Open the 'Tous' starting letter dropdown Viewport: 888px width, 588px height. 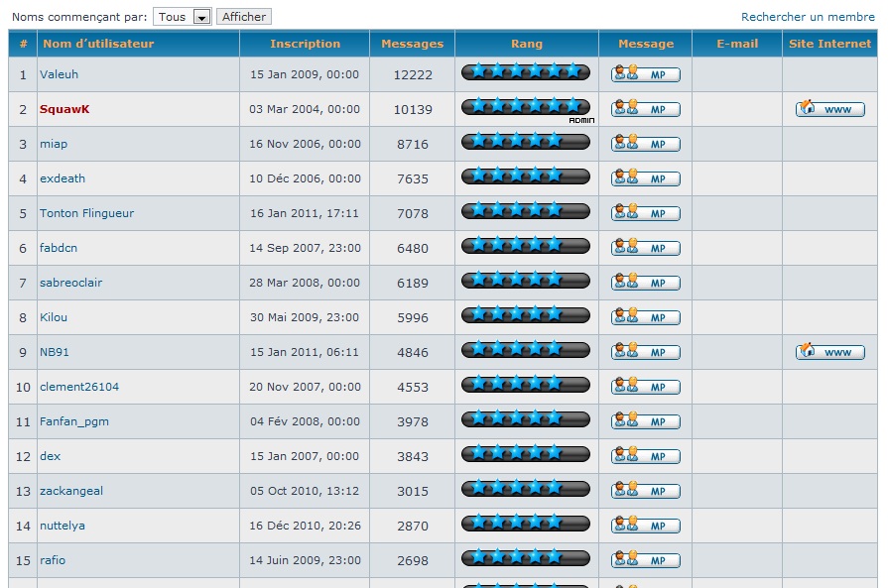183,17
